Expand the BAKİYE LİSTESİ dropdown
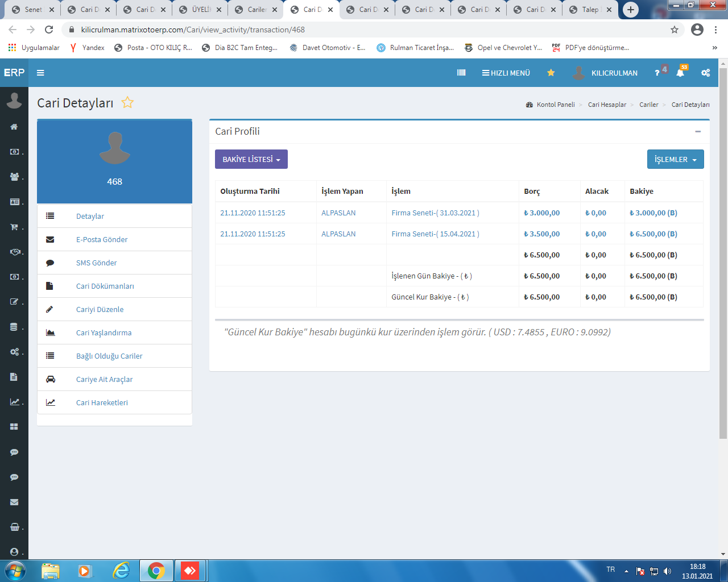Viewport: 728px width, 582px height. tap(251, 159)
